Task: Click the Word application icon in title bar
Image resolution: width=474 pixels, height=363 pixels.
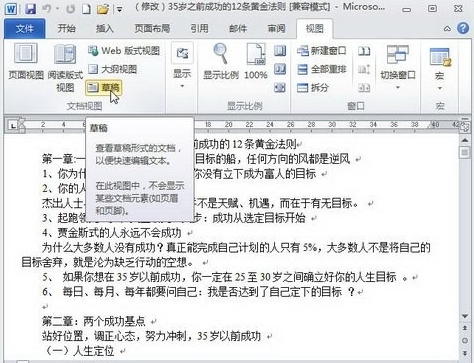Action: tap(11, 9)
